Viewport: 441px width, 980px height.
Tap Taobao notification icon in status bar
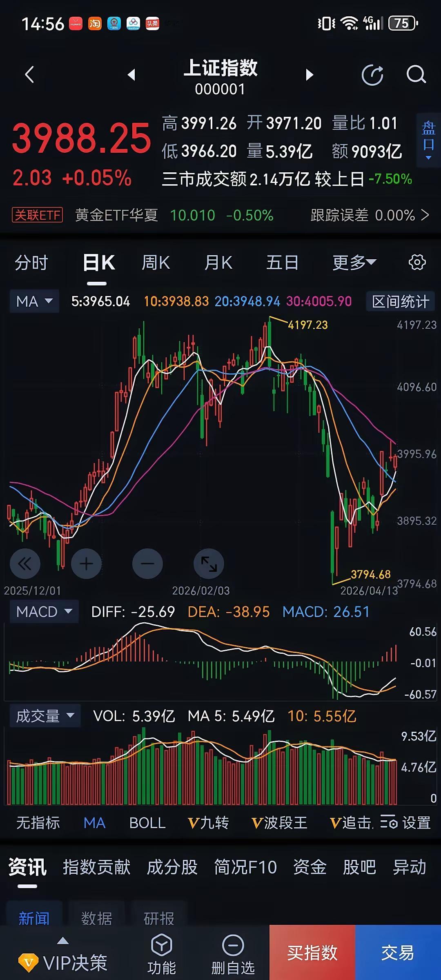coord(95,23)
